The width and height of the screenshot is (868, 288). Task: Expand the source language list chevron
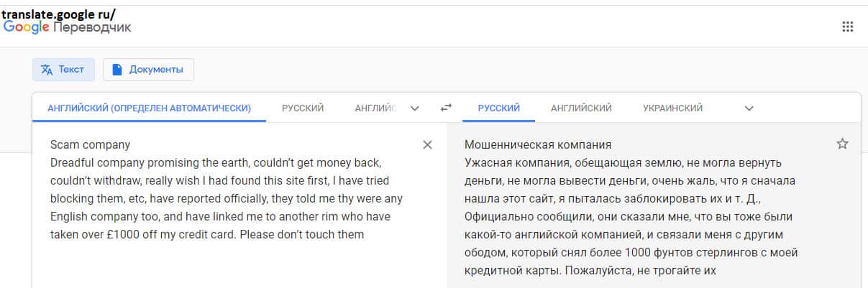click(414, 108)
